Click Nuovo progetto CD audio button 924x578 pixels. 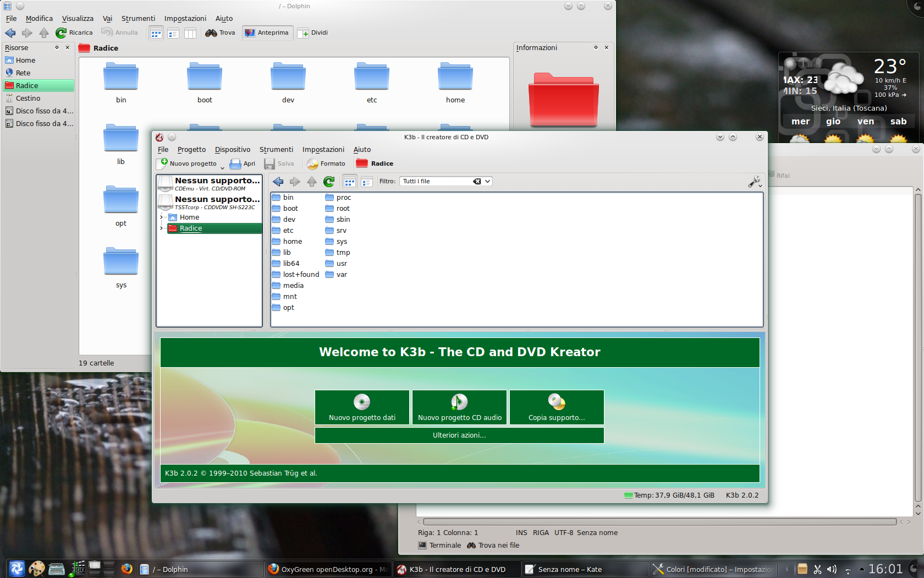459,407
